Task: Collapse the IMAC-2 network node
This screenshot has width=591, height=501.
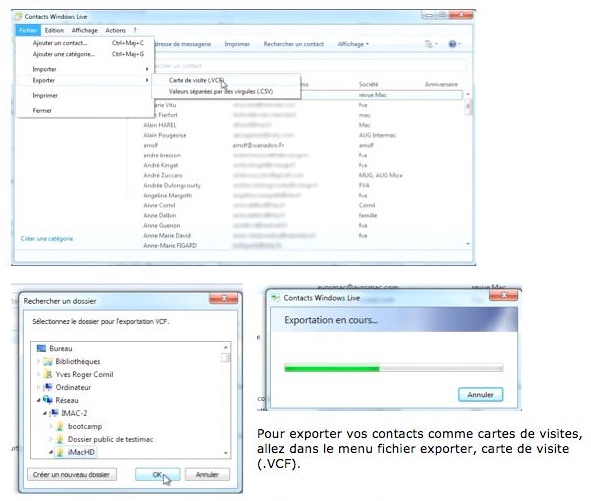Action: coord(45,413)
